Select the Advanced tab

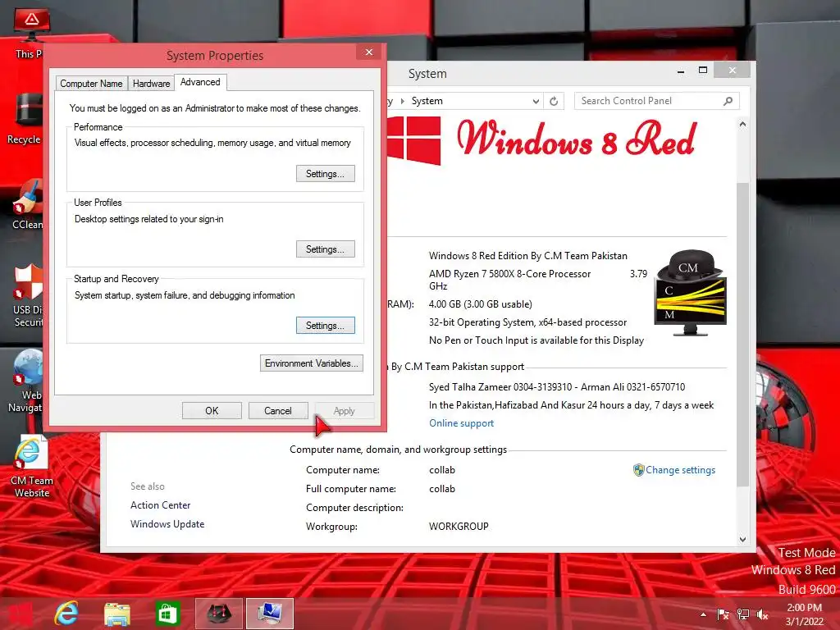click(x=200, y=82)
